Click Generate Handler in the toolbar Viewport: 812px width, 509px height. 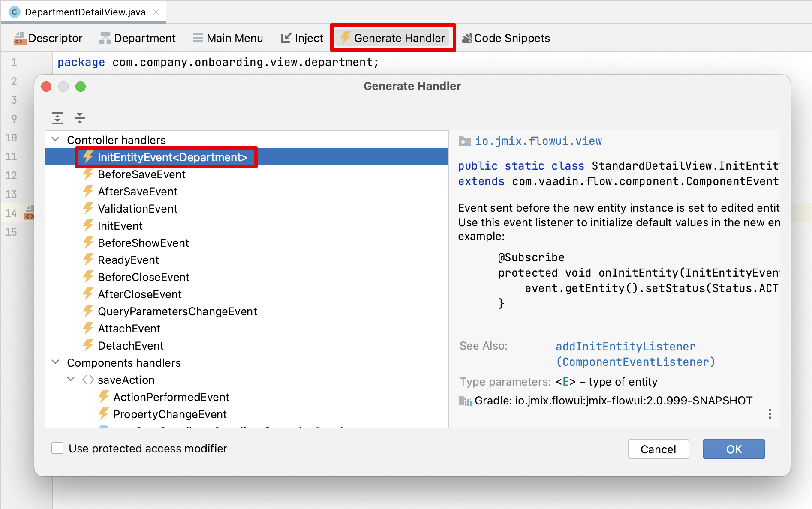(x=393, y=38)
